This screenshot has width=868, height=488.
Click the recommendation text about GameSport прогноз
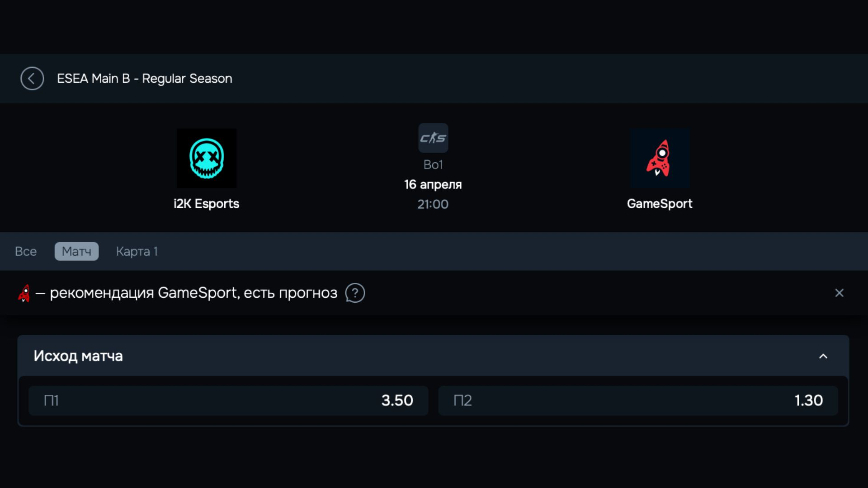[193, 293]
